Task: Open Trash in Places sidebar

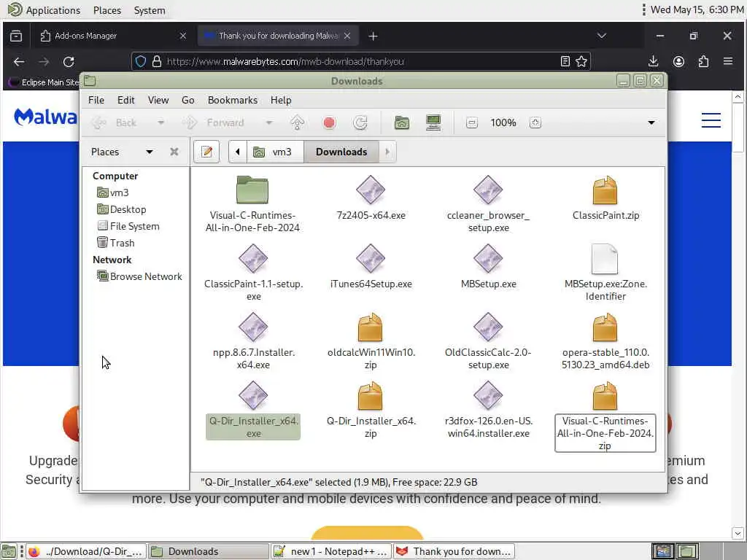Action: click(116, 243)
